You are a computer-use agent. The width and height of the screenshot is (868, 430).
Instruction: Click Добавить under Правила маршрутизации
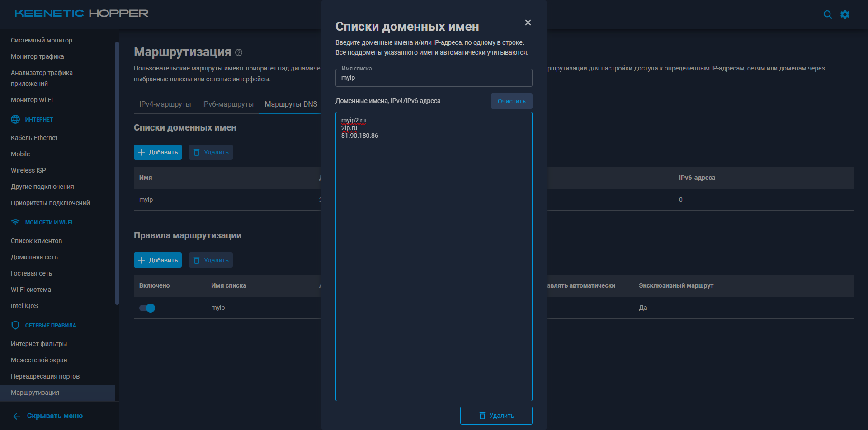point(158,260)
